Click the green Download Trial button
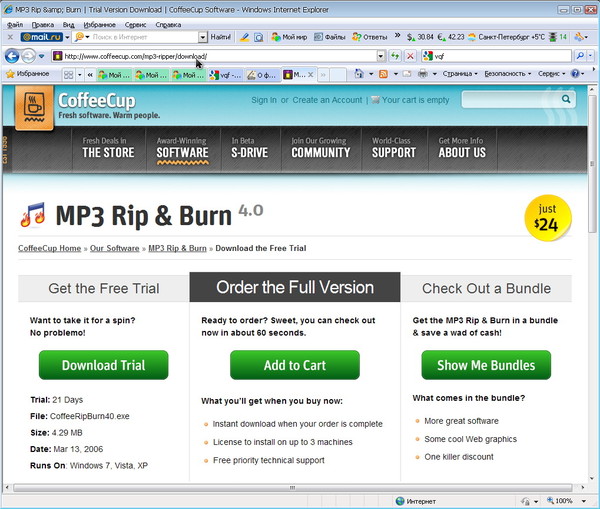The image size is (600, 509). pos(103,365)
